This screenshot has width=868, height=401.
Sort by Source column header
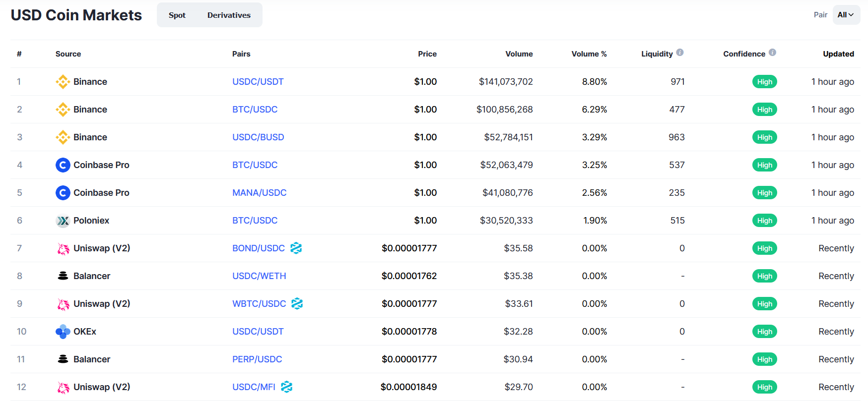point(68,54)
